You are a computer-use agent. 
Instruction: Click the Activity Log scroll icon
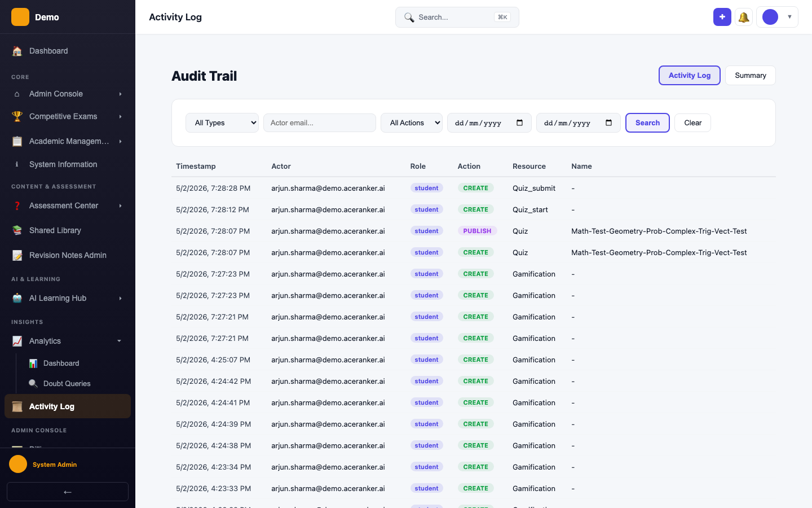(x=17, y=406)
